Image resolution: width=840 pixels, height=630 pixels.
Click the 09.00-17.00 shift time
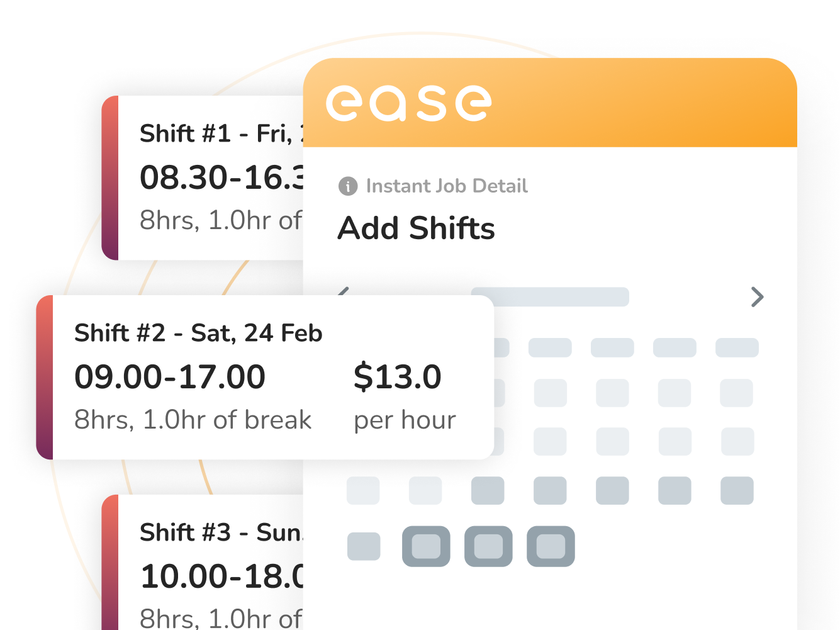click(170, 377)
